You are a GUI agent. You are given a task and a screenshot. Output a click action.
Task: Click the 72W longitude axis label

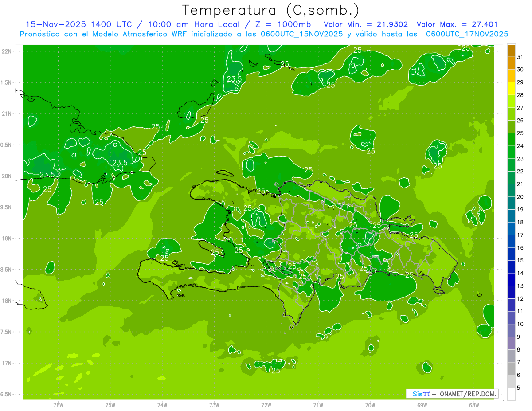tap(266, 405)
